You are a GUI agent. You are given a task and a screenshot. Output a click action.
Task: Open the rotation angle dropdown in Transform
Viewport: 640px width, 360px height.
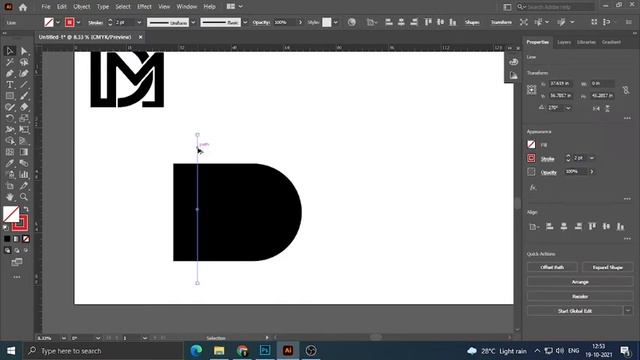click(x=568, y=108)
